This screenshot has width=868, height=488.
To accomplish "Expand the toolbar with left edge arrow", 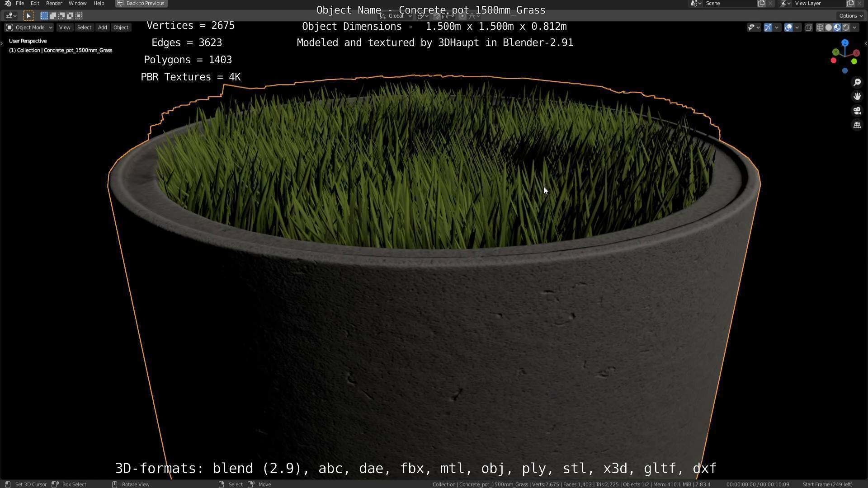I will pos(2,43).
